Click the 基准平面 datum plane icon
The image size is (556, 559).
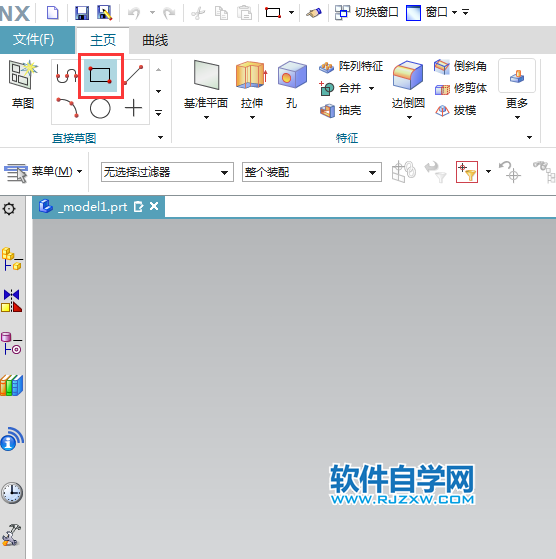pyautogui.click(x=206, y=76)
